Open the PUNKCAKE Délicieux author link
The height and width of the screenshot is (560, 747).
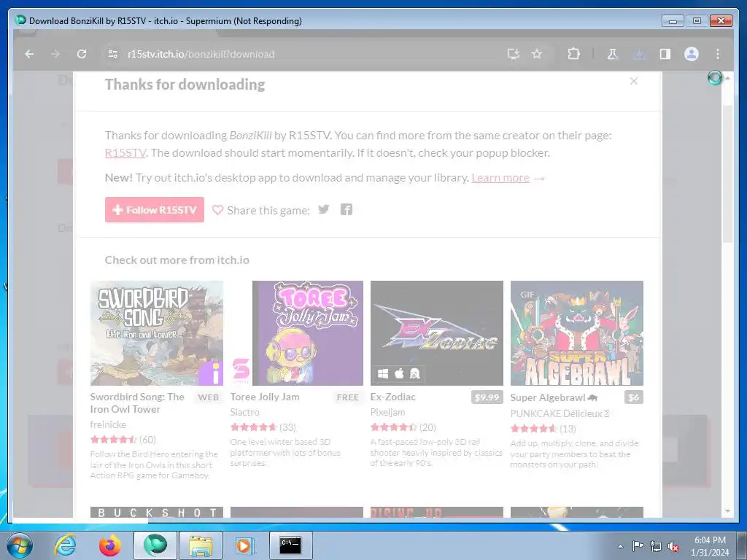pos(560,413)
